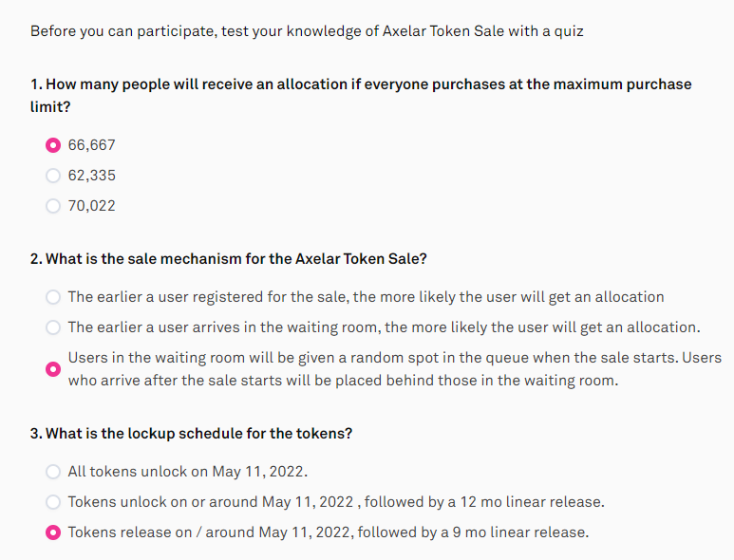
Task: Choose 'All tokens unlock on May 11, 2022' radio
Action: (53, 472)
